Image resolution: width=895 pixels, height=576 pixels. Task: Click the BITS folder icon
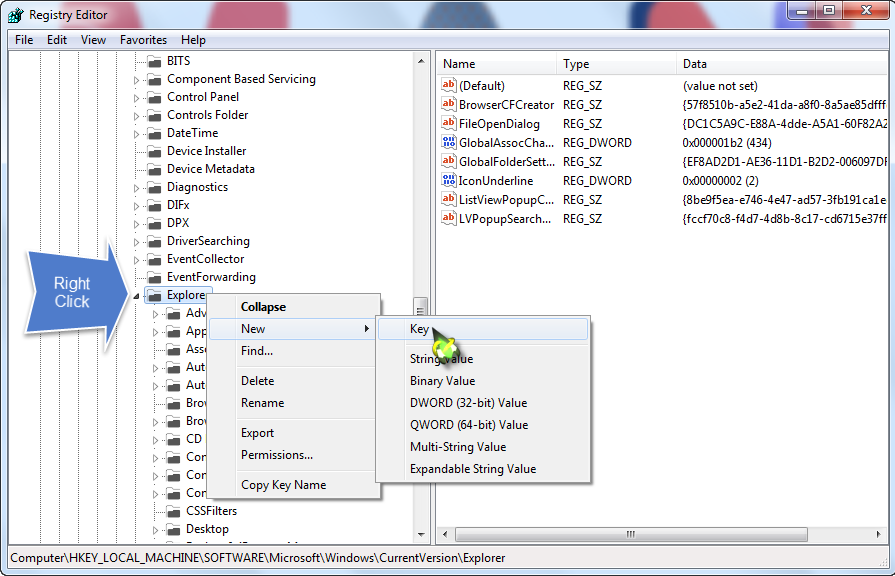coord(154,61)
